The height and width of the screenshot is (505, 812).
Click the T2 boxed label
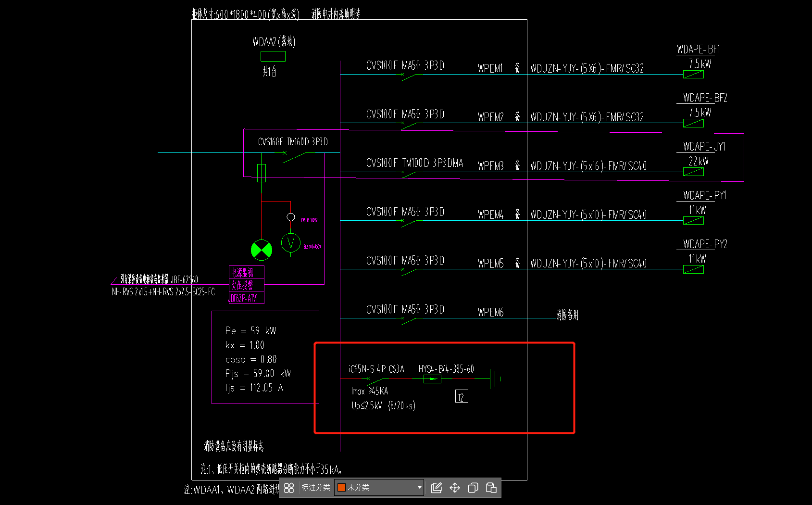tap(462, 396)
